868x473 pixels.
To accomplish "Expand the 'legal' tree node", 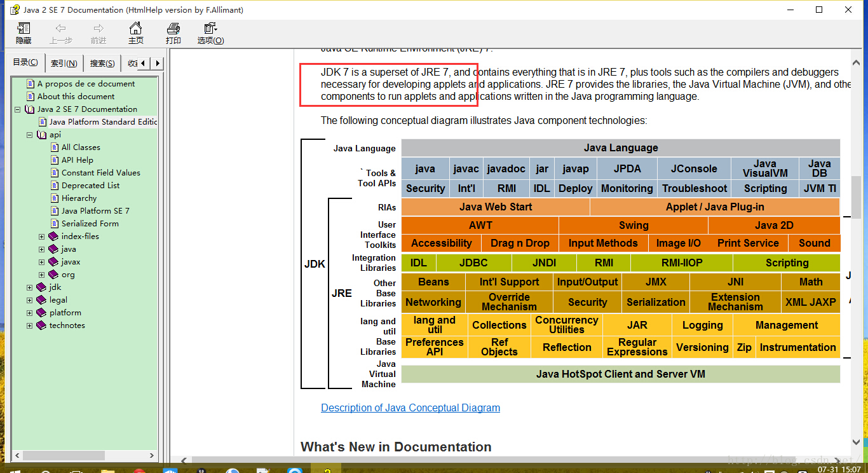I will point(29,300).
